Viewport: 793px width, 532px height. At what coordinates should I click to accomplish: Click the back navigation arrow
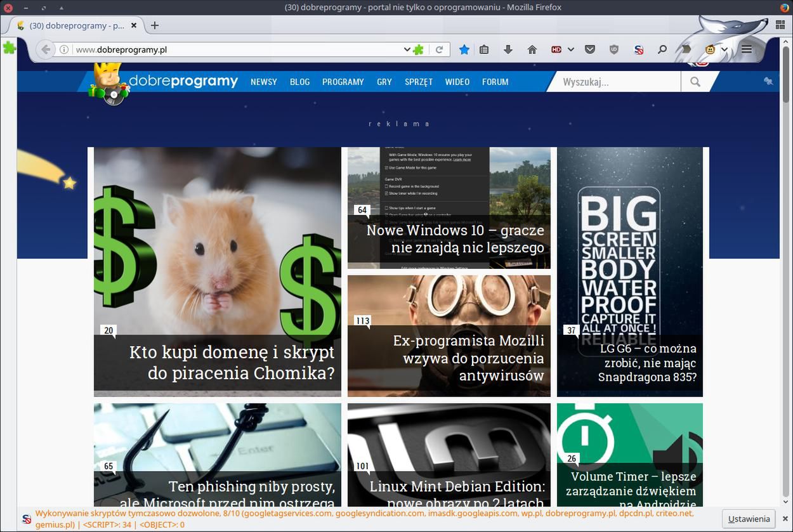pyautogui.click(x=45, y=49)
